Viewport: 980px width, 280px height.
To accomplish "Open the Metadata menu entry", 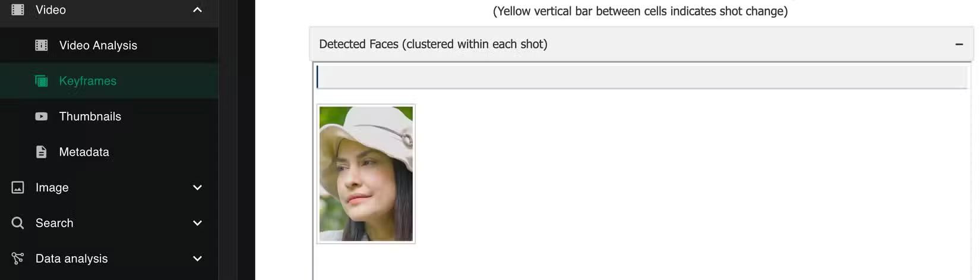I will [x=84, y=152].
